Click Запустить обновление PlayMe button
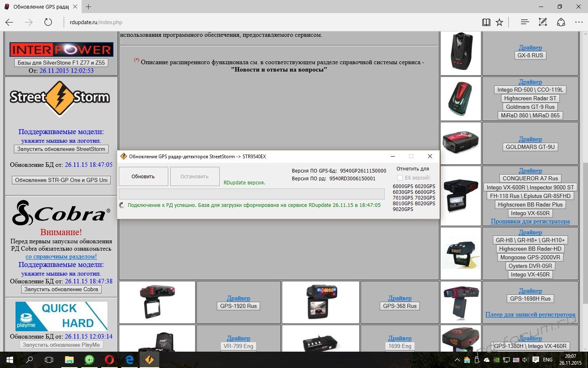This screenshot has width=588, height=368. coord(61,345)
